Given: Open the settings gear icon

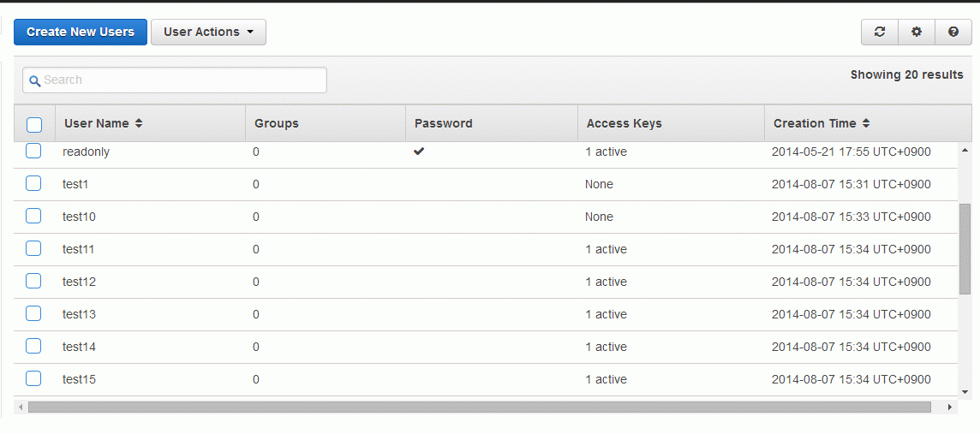Looking at the screenshot, I should (x=917, y=32).
